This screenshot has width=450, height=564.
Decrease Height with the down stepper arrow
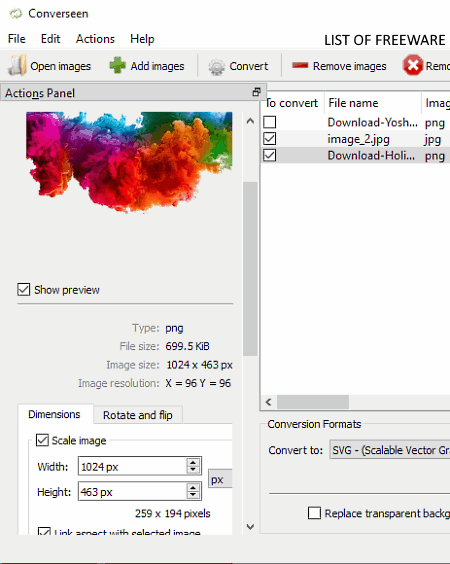[193, 495]
